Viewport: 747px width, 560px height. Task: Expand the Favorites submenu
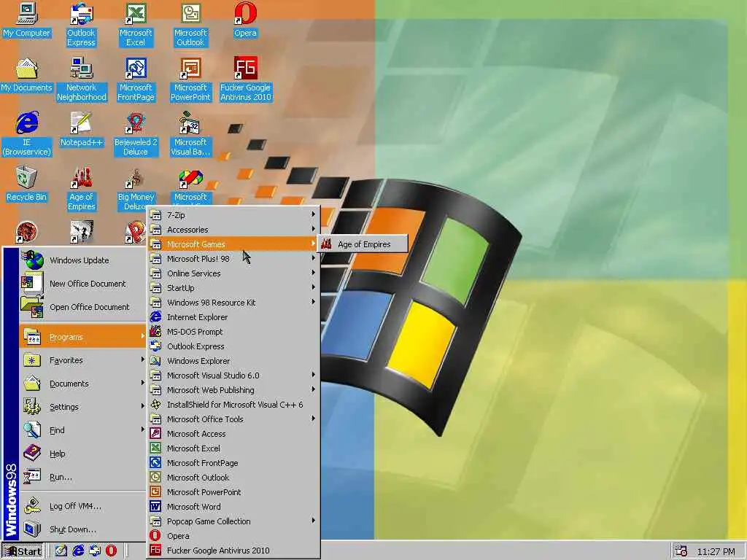tap(83, 360)
